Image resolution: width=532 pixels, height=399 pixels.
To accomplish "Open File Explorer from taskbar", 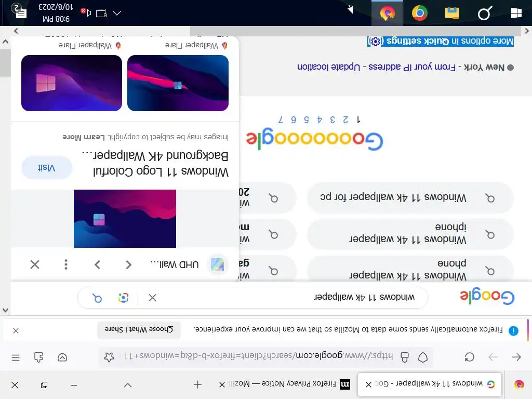I will coord(452,13).
